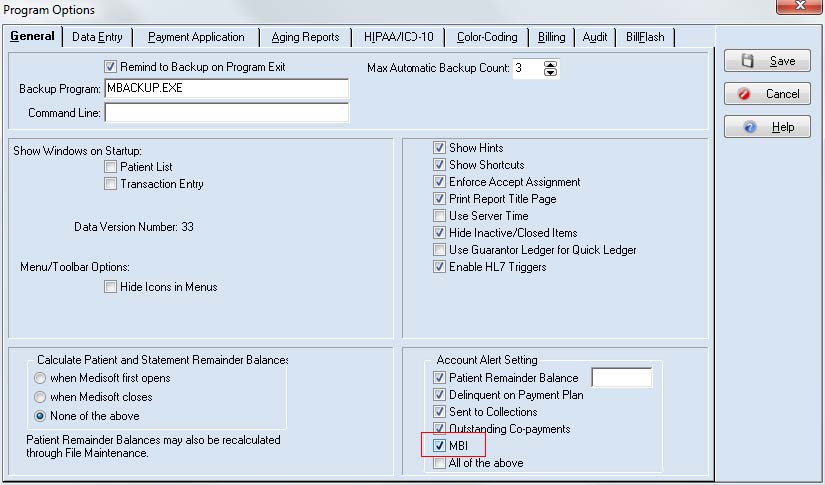This screenshot has height=485, width=825.
Task: Enable the Use Server Time option
Action: tap(440, 216)
